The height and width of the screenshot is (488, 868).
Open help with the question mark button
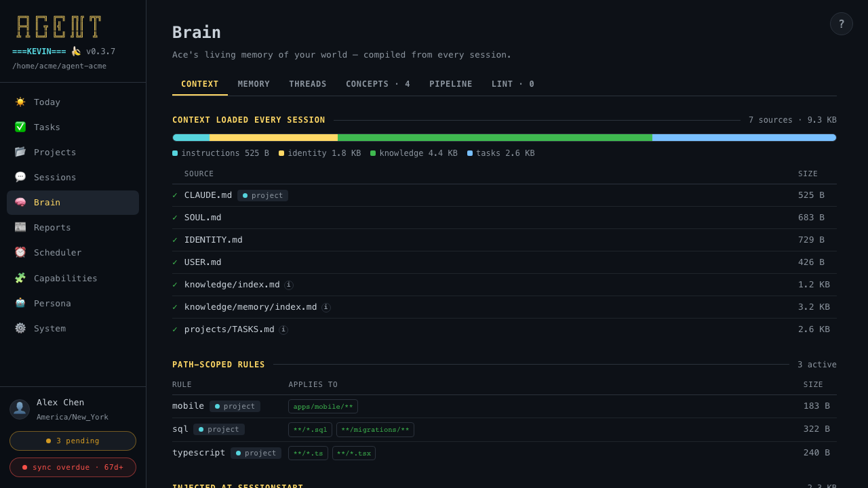pos(842,24)
